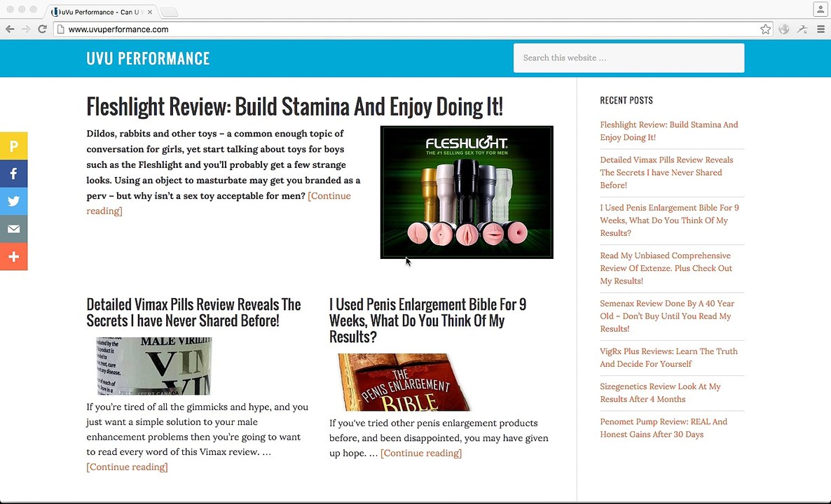This screenshot has width=831, height=504.
Task: Click the Fleshlight product image
Action: (467, 192)
